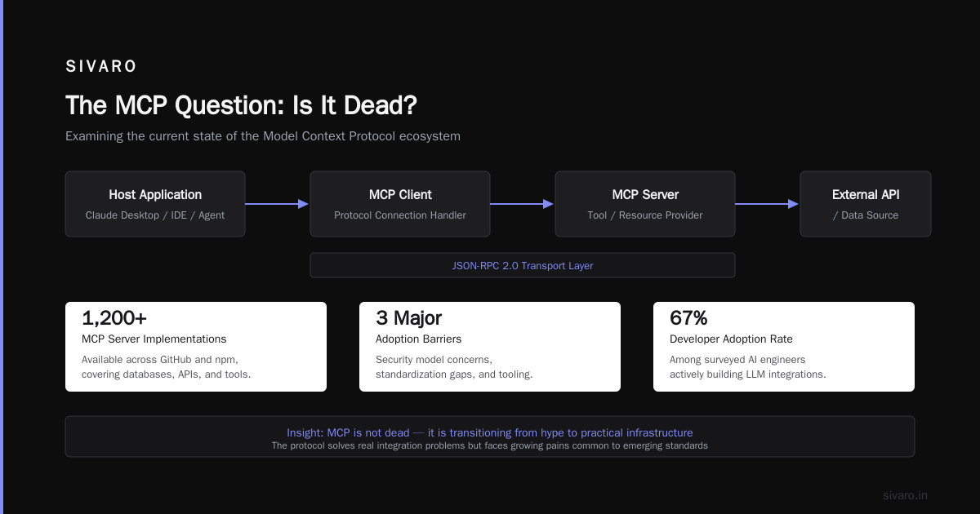
Task: Click the SIVARO logo text
Action: pos(101,67)
